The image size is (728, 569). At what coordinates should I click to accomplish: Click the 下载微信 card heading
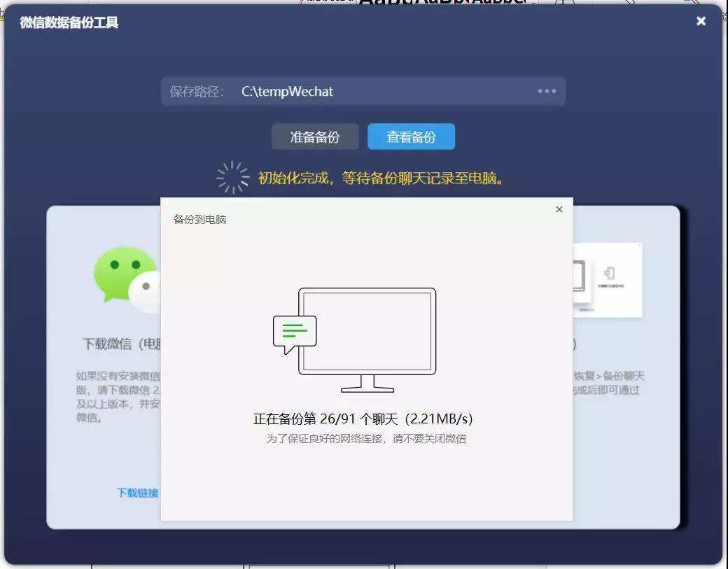pos(122,344)
